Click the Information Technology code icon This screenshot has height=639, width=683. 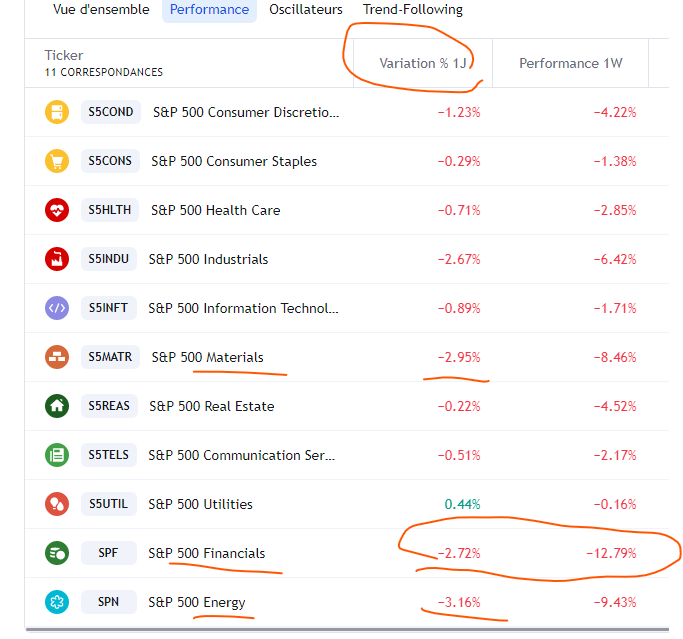pos(57,308)
